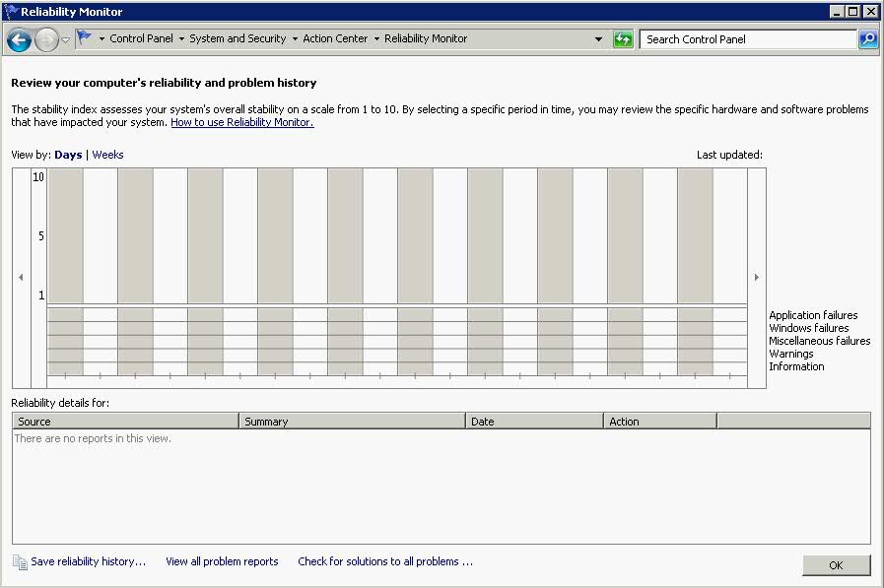Click the Application failures row label
This screenshot has width=884, height=588.
(x=813, y=315)
